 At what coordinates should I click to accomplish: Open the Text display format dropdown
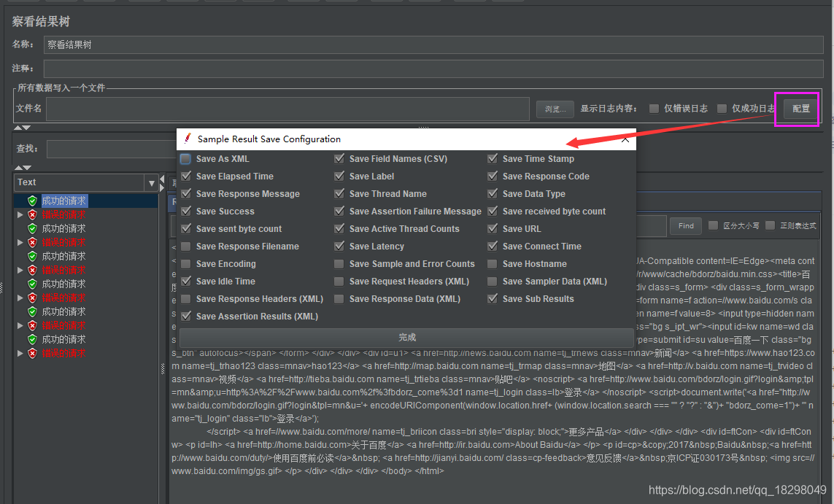(x=152, y=182)
